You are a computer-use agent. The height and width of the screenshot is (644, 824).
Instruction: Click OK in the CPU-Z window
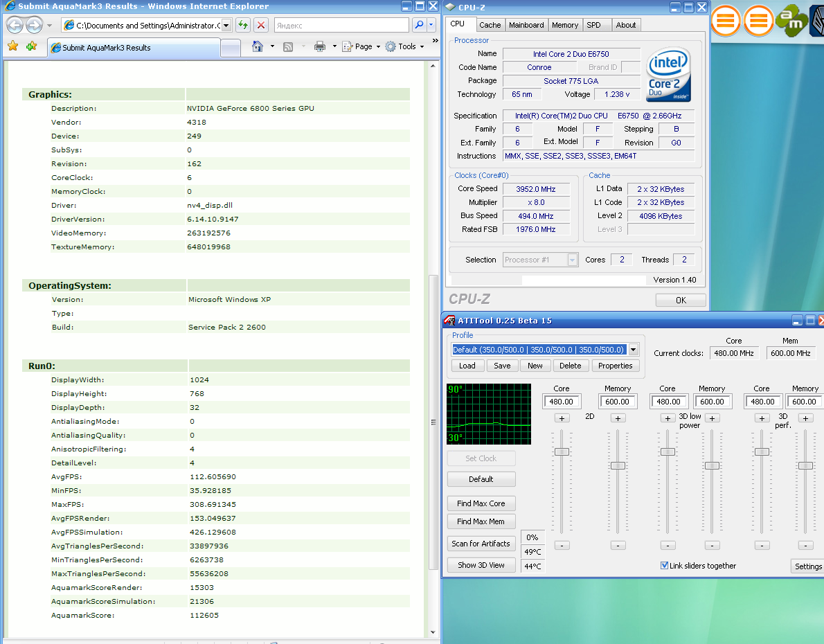tap(681, 300)
